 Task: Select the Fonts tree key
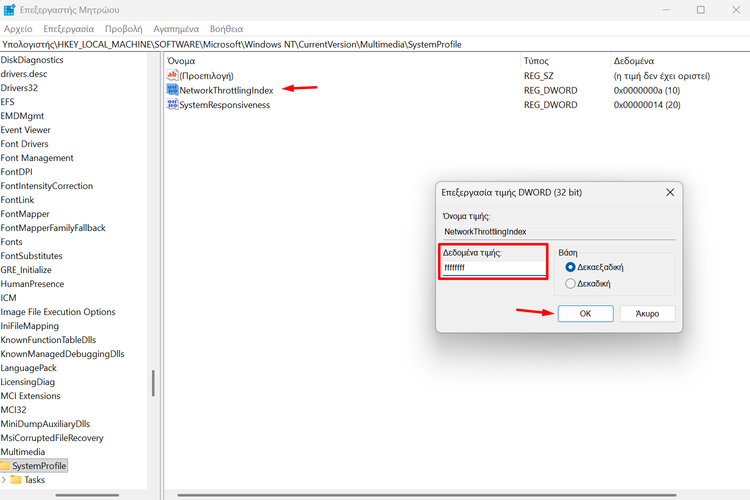(11, 242)
